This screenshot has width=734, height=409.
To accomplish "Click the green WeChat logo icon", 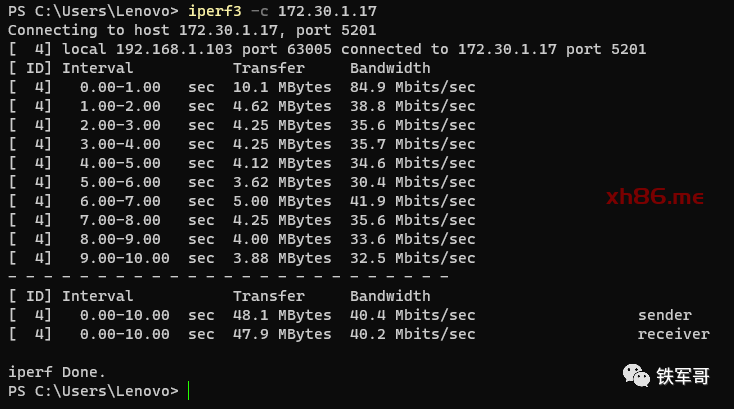I will tap(636, 375).
